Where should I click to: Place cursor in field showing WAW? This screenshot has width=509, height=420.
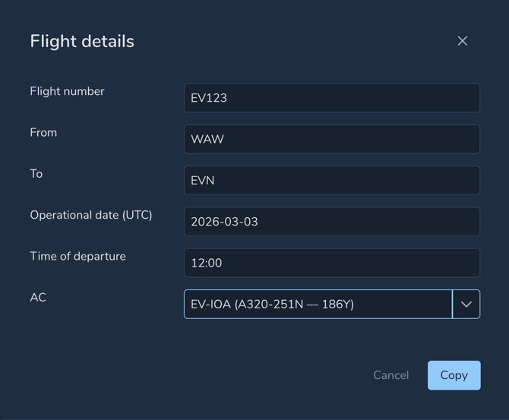click(331, 139)
